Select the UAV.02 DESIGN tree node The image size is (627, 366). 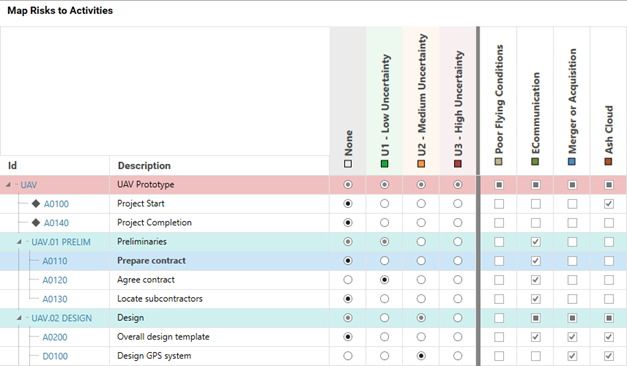tap(62, 318)
